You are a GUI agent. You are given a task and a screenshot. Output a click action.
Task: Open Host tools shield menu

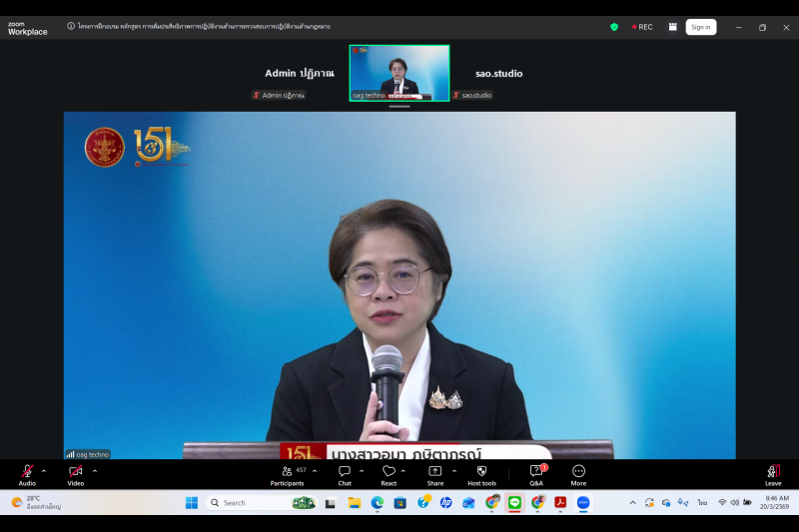[x=481, y=472]
